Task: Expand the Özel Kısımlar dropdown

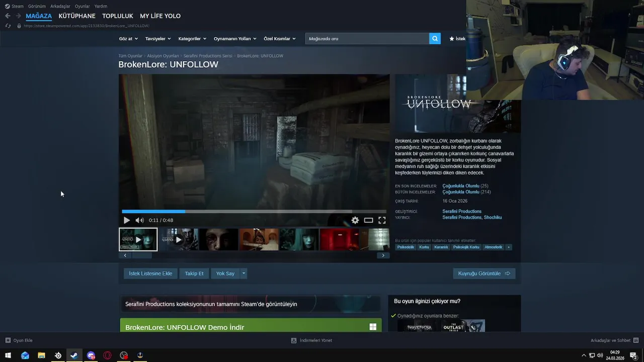Action: [280, 39]
